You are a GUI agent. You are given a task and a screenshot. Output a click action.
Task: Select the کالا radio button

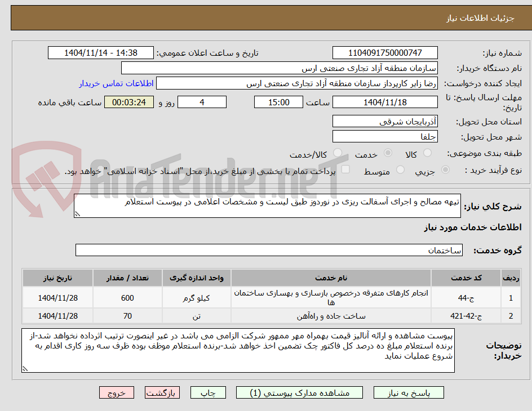(x=428, y=153)
